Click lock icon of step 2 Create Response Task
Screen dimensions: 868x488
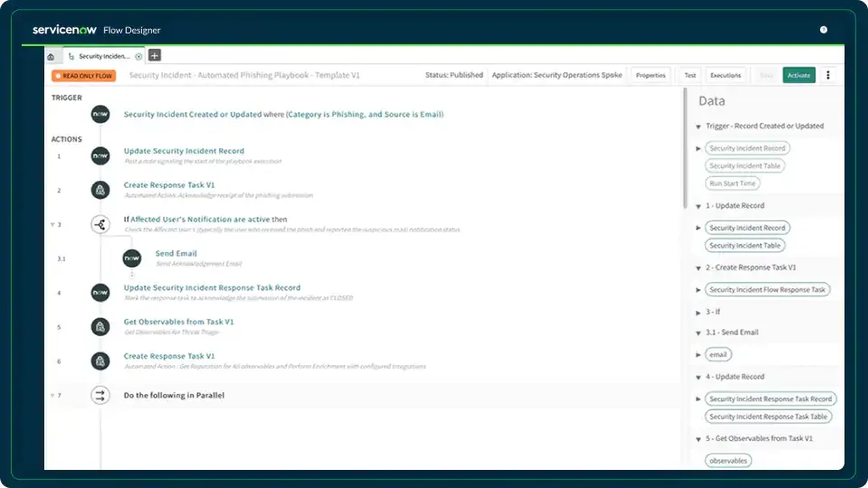pos(100,191)
